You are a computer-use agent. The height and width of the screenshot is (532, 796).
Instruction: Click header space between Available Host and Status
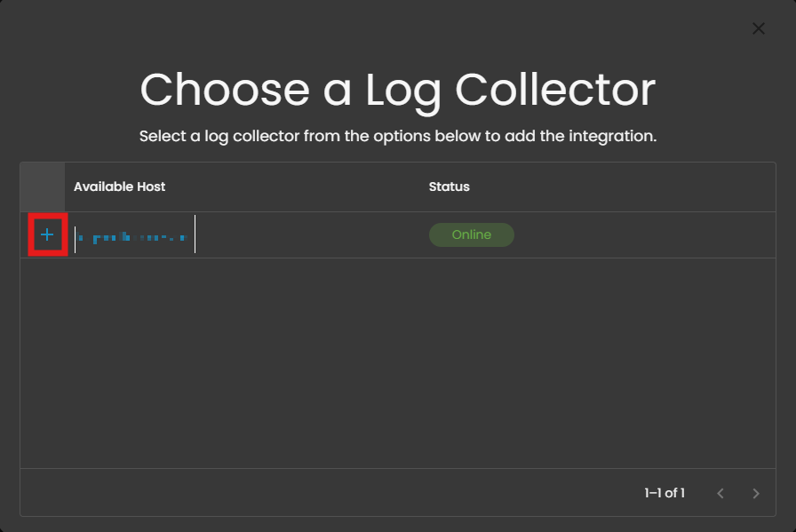293,187
